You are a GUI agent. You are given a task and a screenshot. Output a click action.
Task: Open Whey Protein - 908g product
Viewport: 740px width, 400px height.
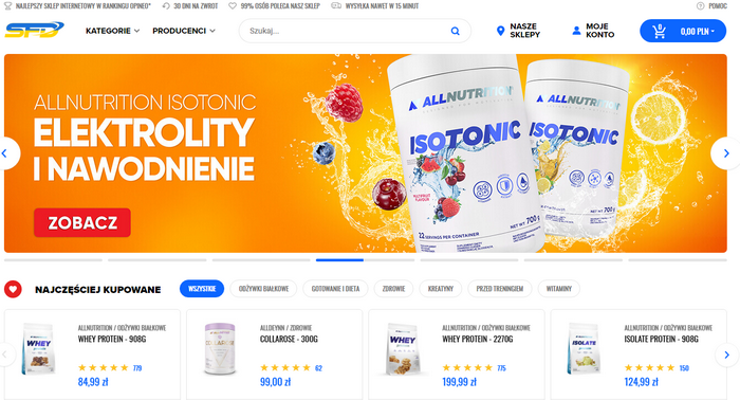pyautogui.click(x=112, y=339)
